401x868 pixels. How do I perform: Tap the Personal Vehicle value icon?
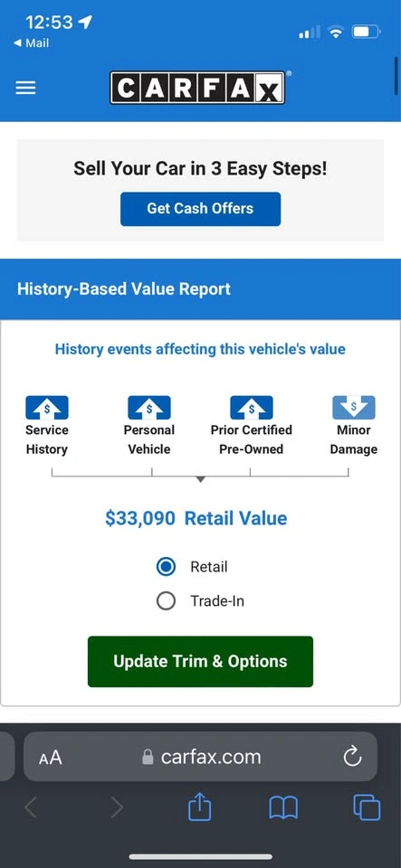click(149, 408)
